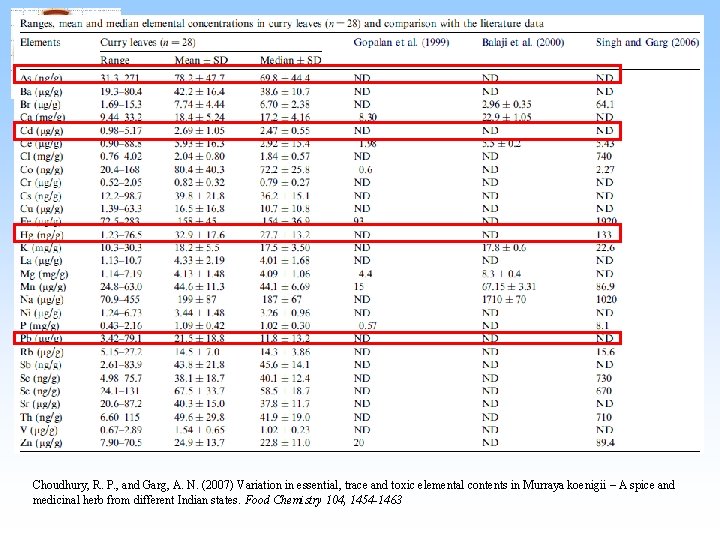Screen dimensions: 720x540
Task: Select the Cu mean "16.5 ± 16.8"
Action: [x=199, y=209]
